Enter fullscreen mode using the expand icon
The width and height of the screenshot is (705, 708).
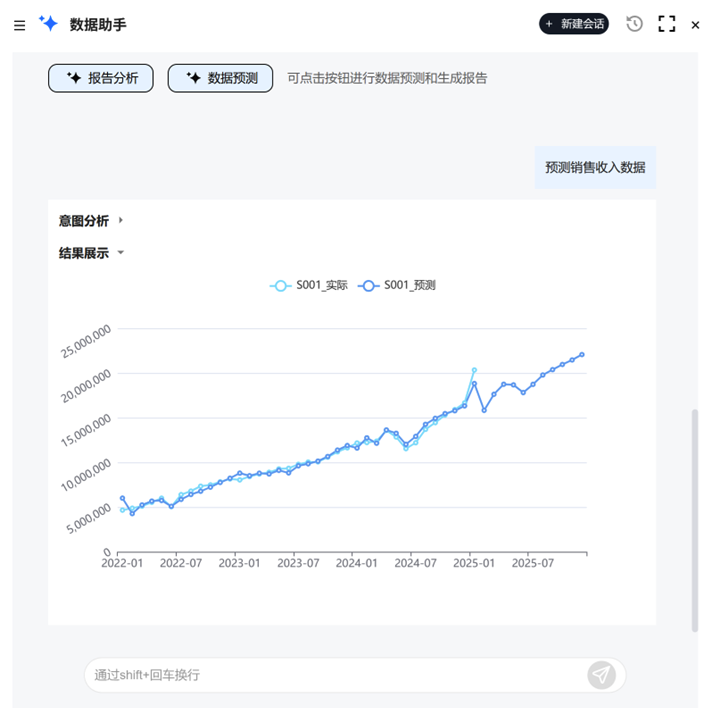[x=667, y=24]
